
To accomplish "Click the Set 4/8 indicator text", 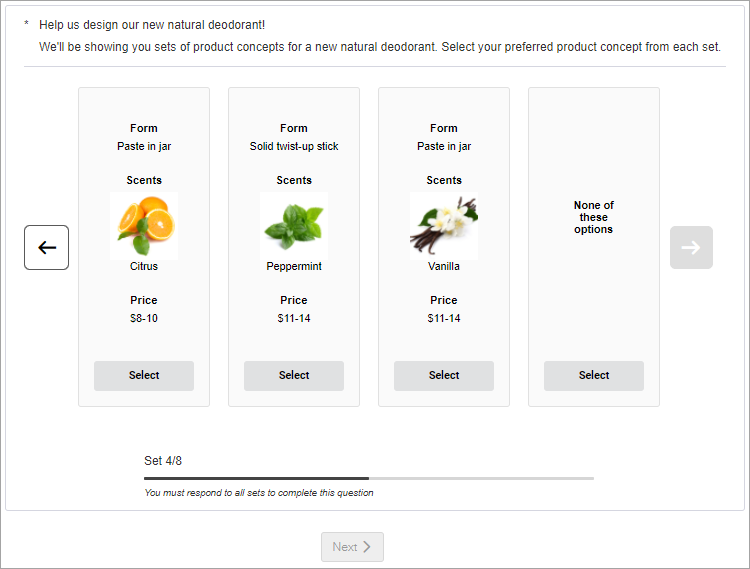I will click(163, 460).
